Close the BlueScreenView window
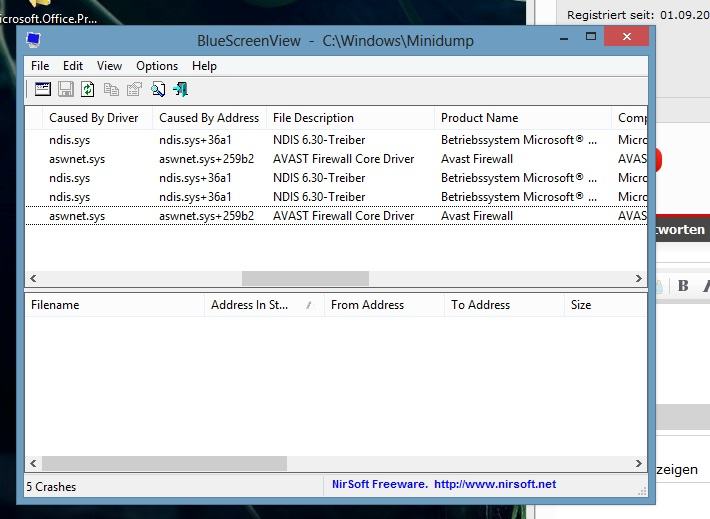This screenshot has width=710, height=519. (627, 37)
